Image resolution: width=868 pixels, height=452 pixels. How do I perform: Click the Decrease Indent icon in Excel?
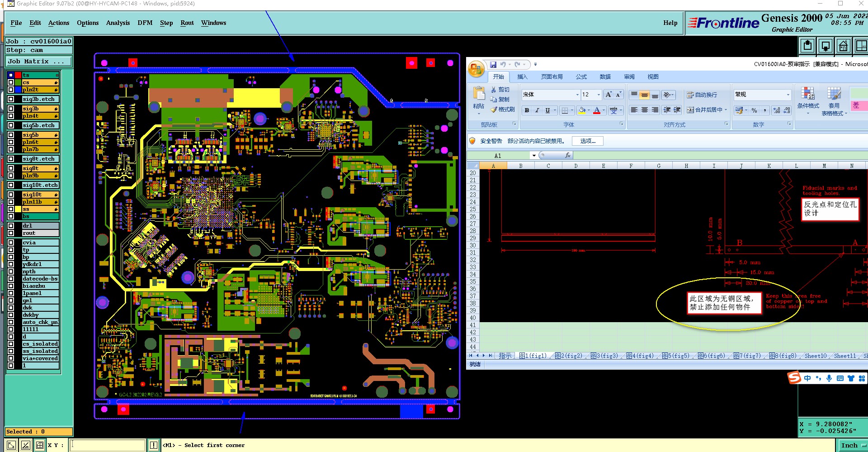pos(667,110)
